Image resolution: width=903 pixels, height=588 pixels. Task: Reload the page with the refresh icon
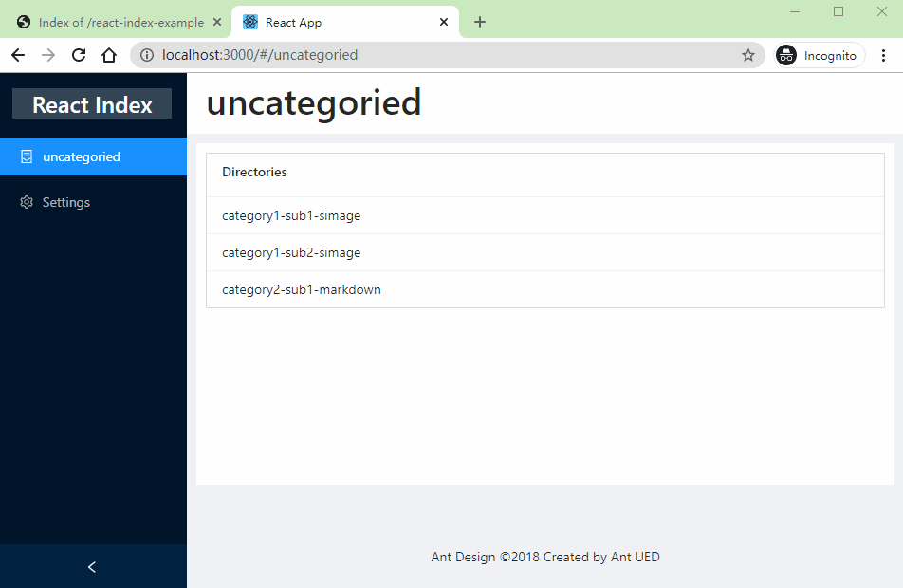tap(79, 55)
